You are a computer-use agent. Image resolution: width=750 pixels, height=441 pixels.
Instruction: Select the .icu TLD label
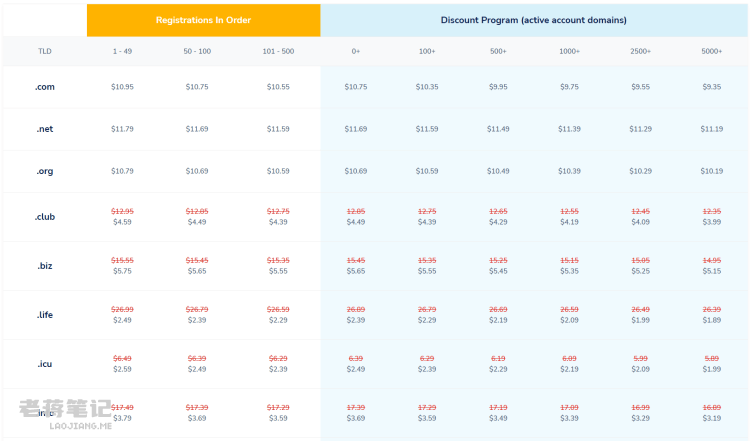(44, 364)
